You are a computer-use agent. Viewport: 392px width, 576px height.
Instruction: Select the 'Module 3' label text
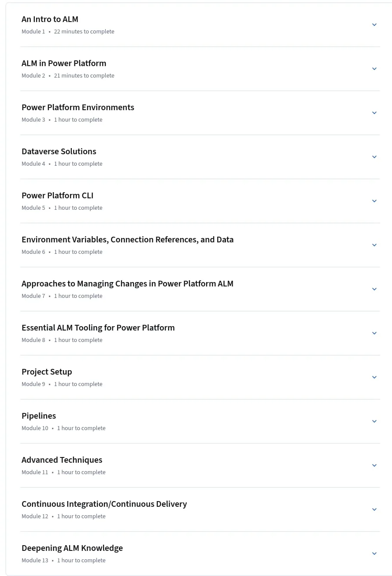[33, 120]
